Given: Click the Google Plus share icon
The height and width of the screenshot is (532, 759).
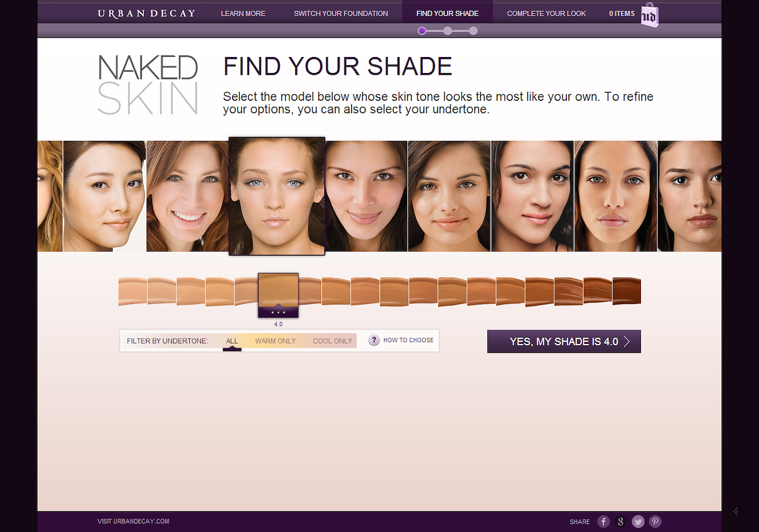Looking at the screenshot, I should coord(620,521).
